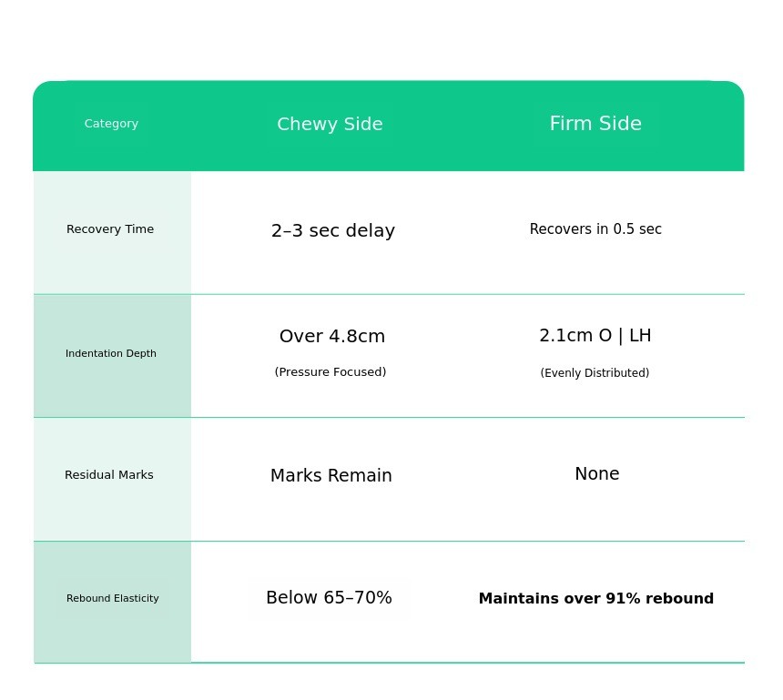The height and width of the screenshot is (700, 783).
Task: Click the Residual Marks row label
Action: (x=109, y=475)
